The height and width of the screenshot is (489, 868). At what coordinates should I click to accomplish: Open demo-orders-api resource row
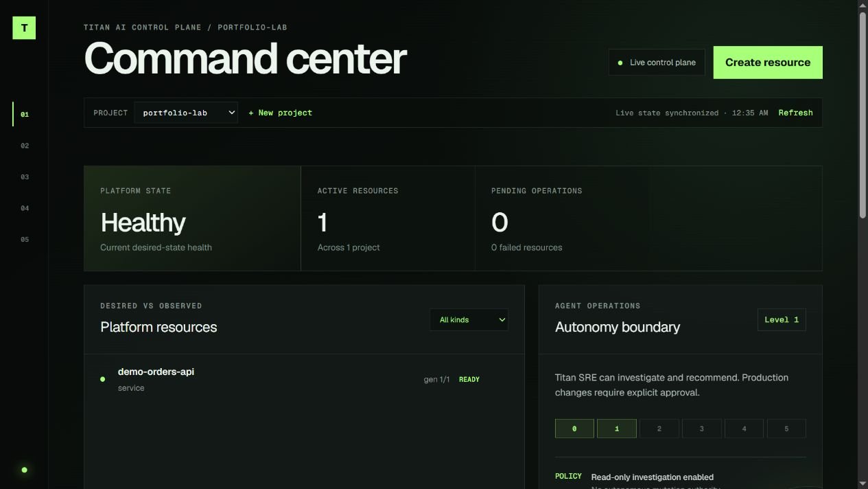click(x=304, y=379)
